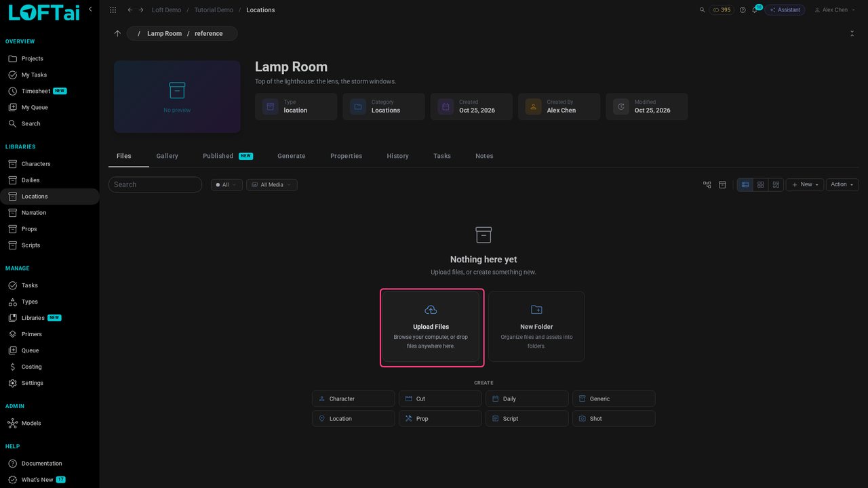Open the help question mark icon

pos(743,10)
